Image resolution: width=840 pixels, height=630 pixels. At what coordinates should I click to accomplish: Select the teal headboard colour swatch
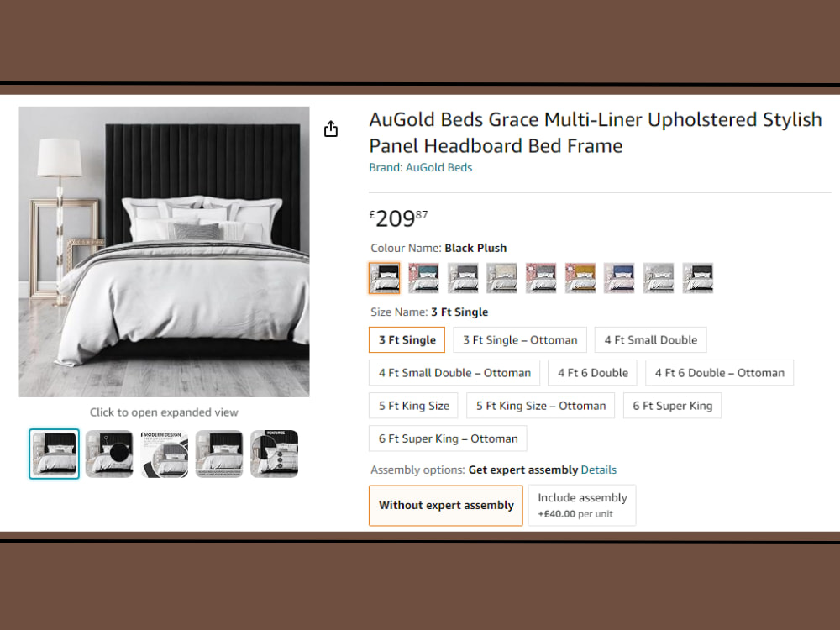pyautogui.click(x=424, y=278)
